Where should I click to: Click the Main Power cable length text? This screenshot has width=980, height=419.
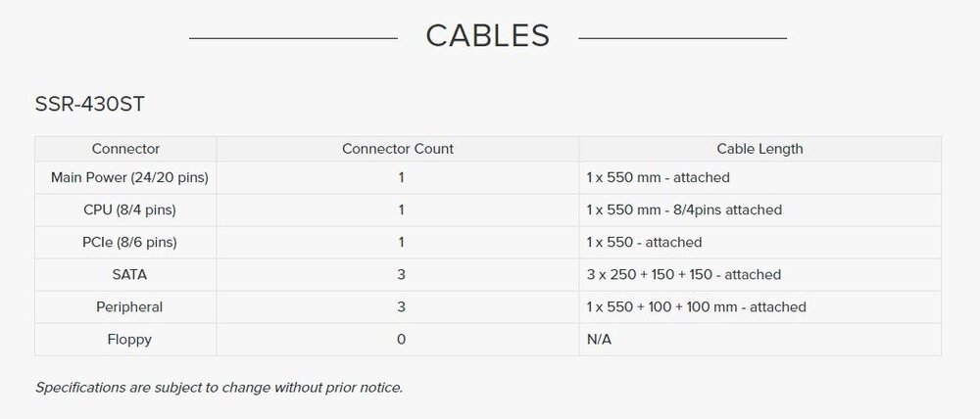[x=659, y=177]
